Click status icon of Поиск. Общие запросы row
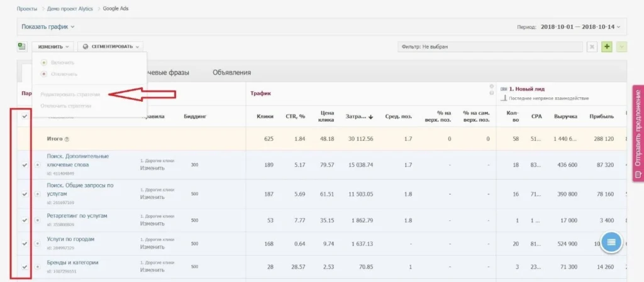 click(37, 194)
